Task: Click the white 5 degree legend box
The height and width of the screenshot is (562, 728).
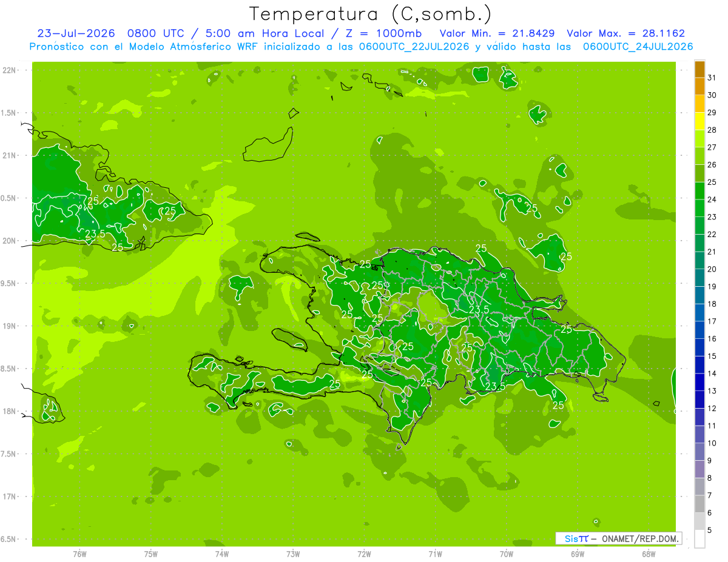Action: point(699,538)
